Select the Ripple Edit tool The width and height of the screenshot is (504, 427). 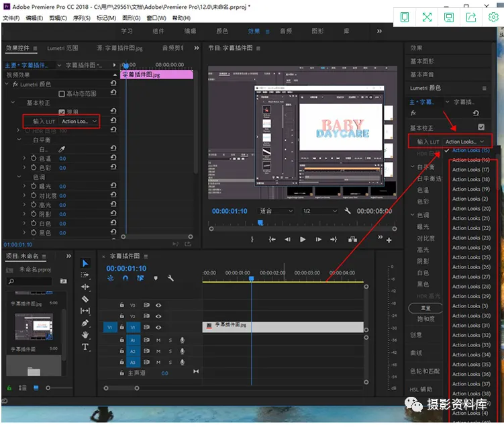(85, 287)
